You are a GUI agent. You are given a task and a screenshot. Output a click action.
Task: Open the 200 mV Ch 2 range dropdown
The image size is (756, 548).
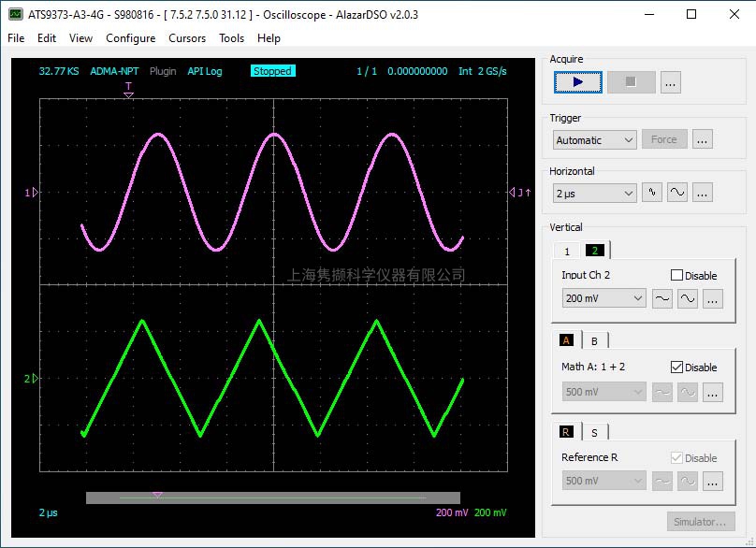(604, 298)
